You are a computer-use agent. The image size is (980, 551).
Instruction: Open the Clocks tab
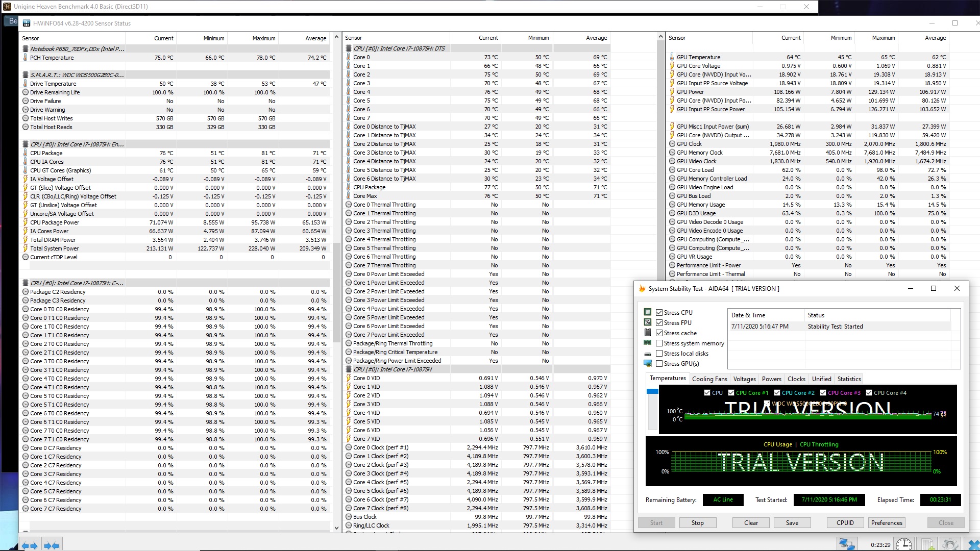796,379
